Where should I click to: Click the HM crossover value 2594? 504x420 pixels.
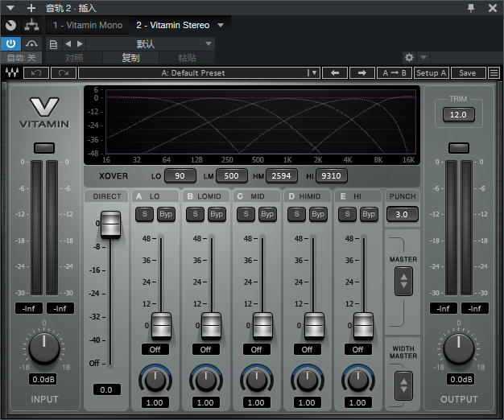tap(282, 176)
